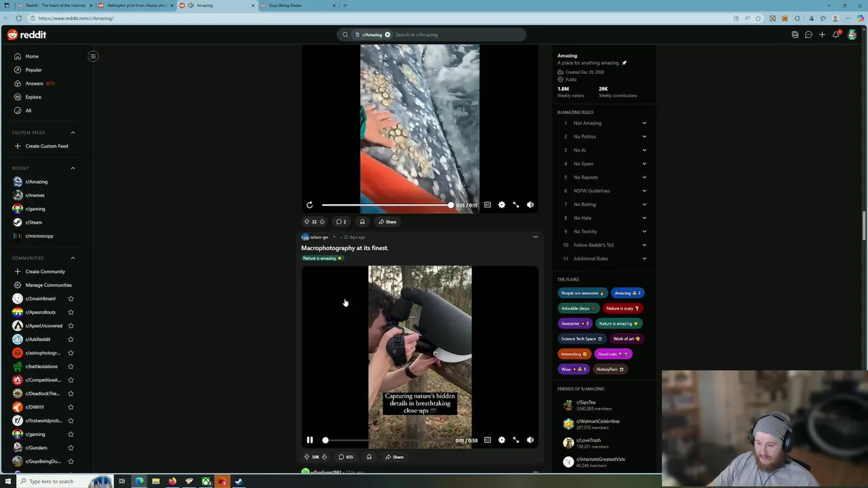Open the 655 comments on Macrophotography post
The height and width of the screenshot is (488, 868).
pos(346,457)
